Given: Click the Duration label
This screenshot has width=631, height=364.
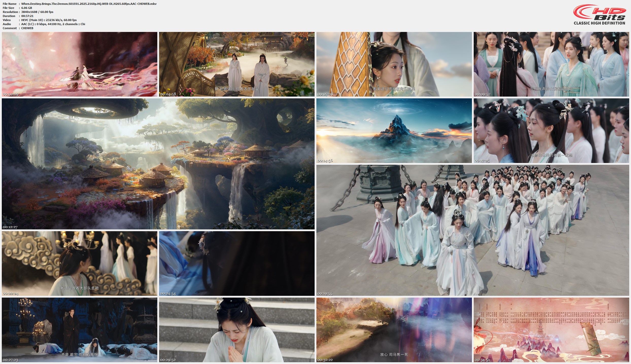Looking at the screenshot, I should tap(9, 16).
